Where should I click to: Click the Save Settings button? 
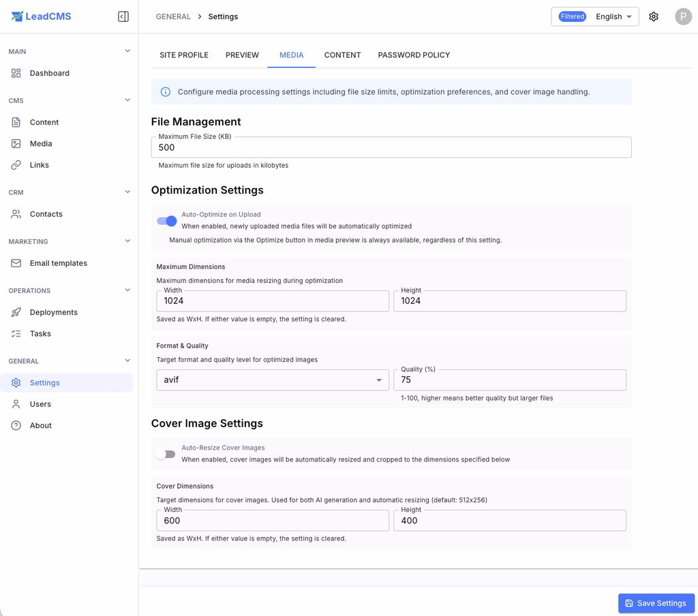pyautogui.click(x=656, y=603)
